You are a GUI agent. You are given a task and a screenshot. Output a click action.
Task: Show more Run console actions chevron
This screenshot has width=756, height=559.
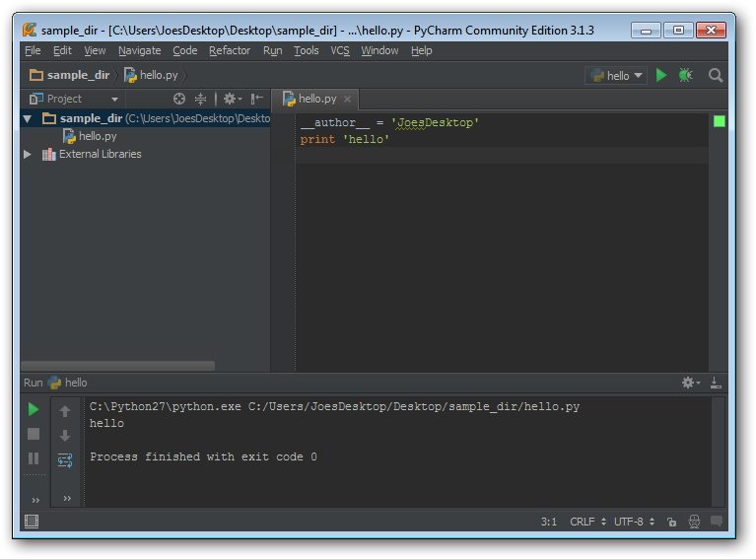coord(67,498)
